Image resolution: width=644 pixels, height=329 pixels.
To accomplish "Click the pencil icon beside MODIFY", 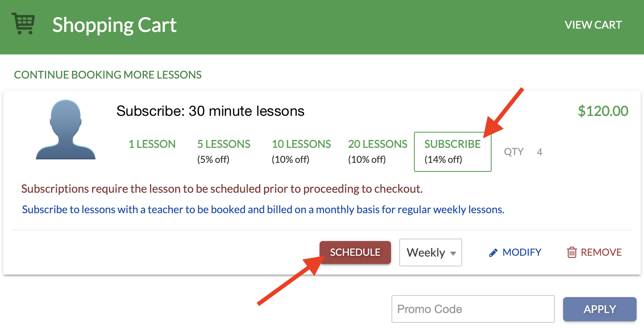I will pyautogui.click(x=493, y=253).
